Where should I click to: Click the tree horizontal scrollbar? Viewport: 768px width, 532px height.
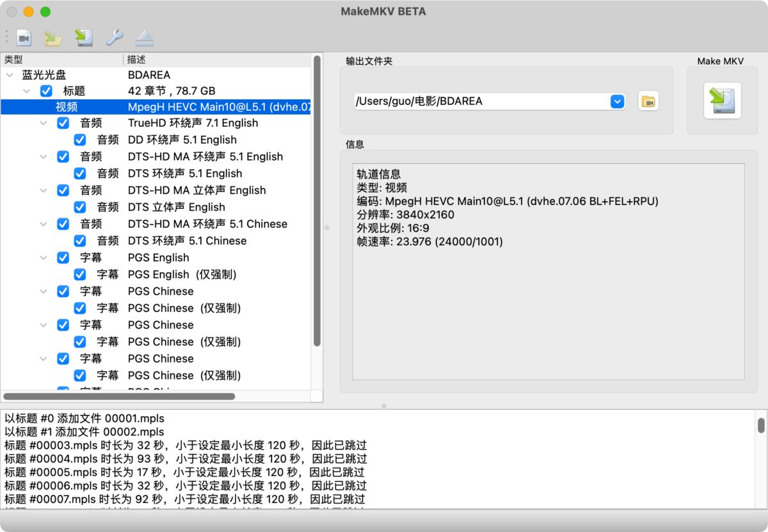pos(119,396)
